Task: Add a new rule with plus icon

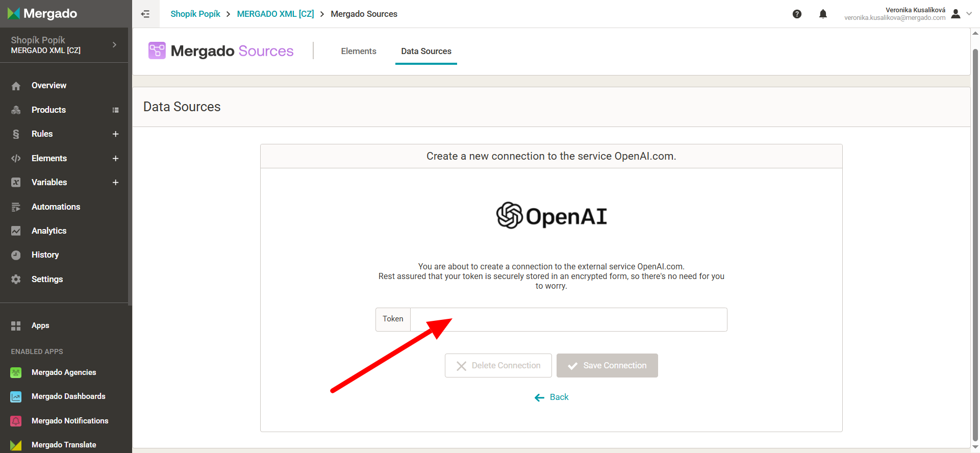Action: [116, 134]
